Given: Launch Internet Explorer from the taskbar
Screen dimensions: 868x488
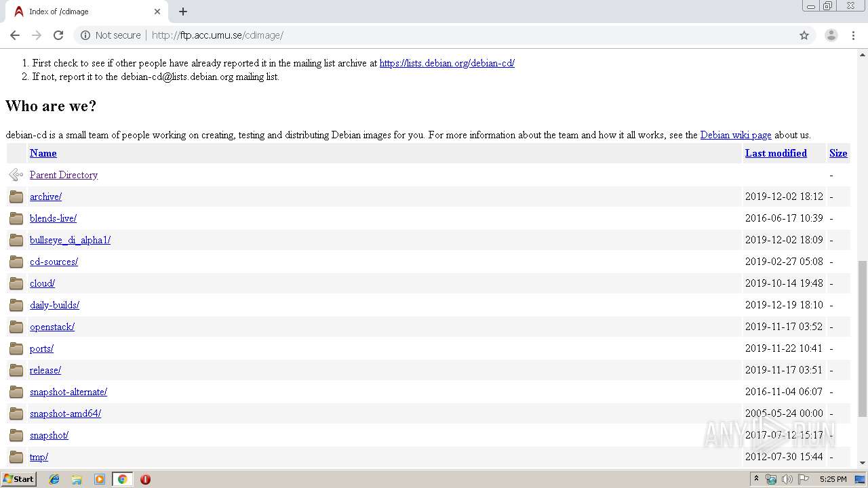Looking at the screenshot, I should click(x=54, y=479).
